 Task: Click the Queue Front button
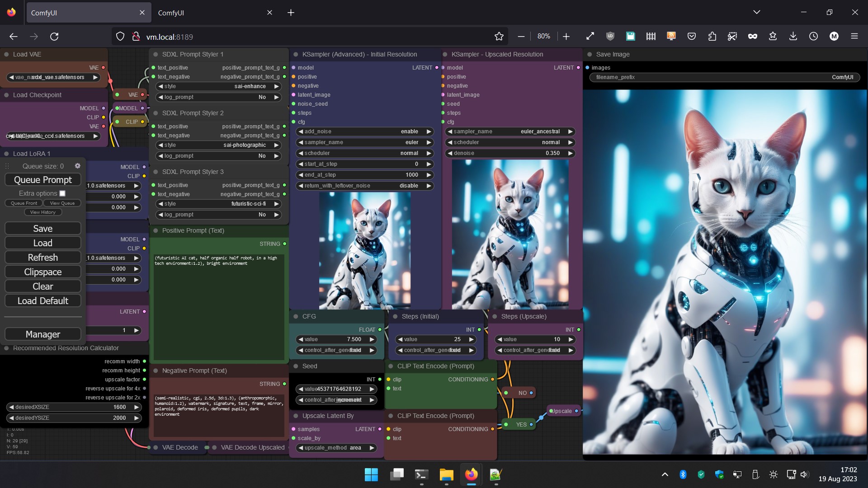pos(24,203)
